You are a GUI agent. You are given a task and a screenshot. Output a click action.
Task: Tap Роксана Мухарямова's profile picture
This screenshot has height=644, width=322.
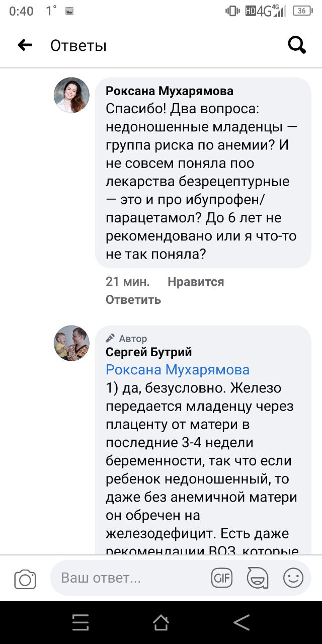tap(71, 95)
